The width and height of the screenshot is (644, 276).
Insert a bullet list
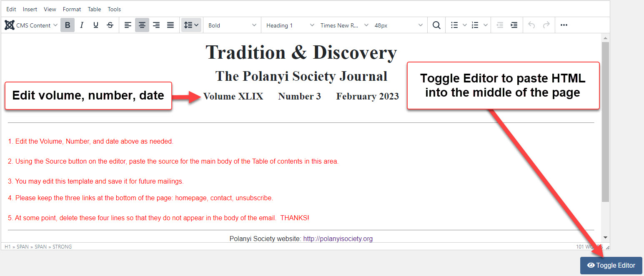(455, 25)
